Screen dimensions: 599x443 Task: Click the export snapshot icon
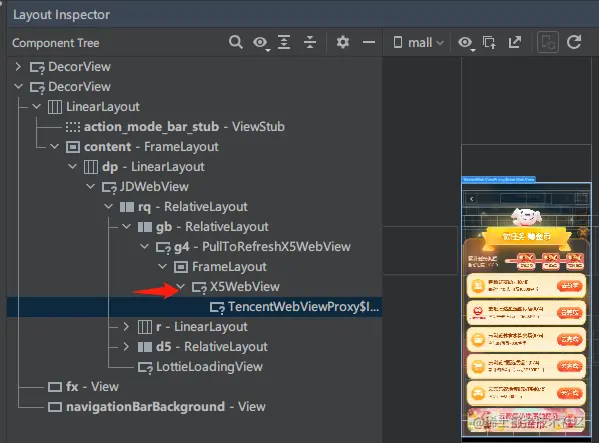point(515,42)
